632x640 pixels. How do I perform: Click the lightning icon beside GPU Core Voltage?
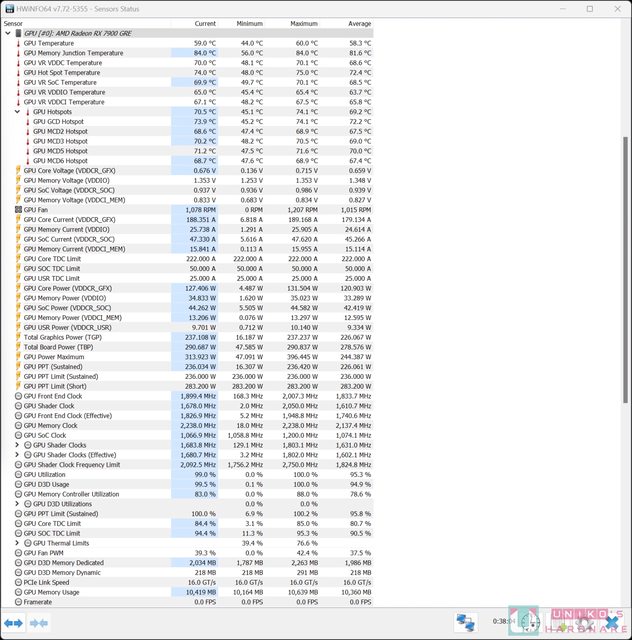(x=18, y=170)
